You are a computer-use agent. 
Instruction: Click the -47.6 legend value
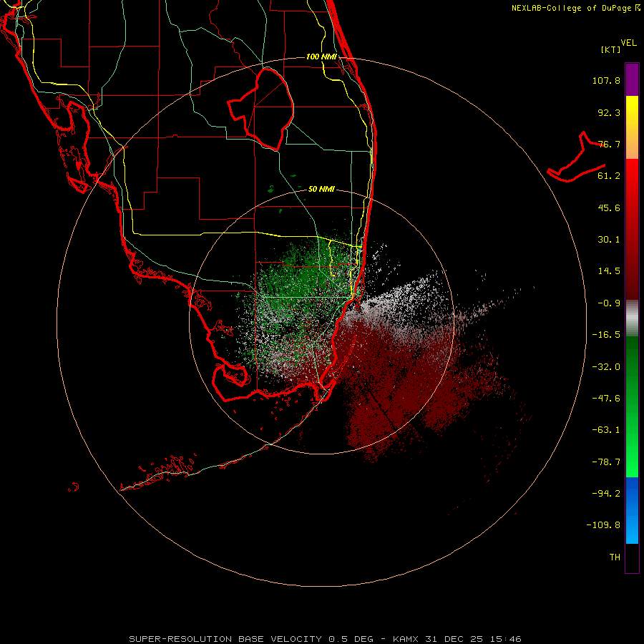pos(606,399)
